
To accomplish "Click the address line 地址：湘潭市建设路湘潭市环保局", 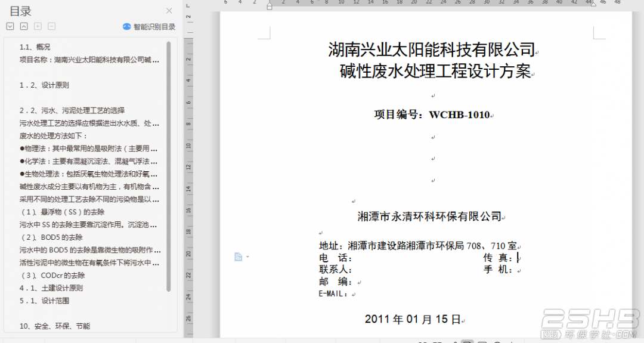I will [x=418, y=246].
